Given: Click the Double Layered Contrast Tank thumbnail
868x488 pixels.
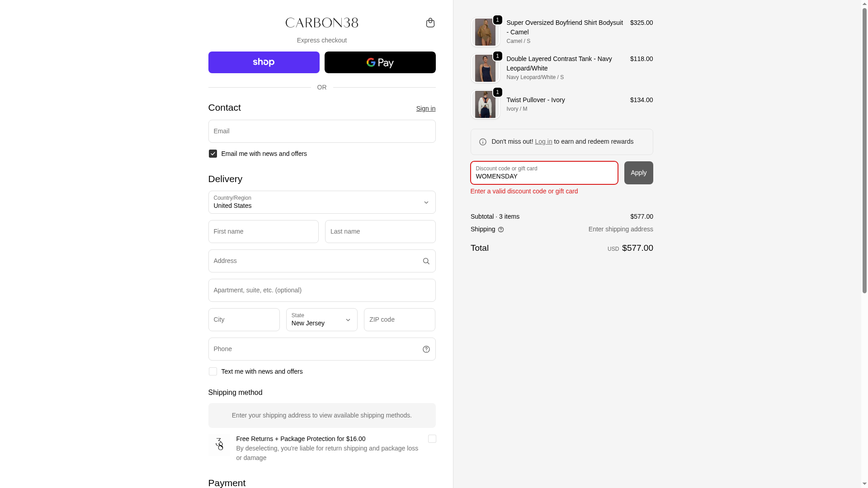Looking at the screenshot, I should click(x=485, y=68).
